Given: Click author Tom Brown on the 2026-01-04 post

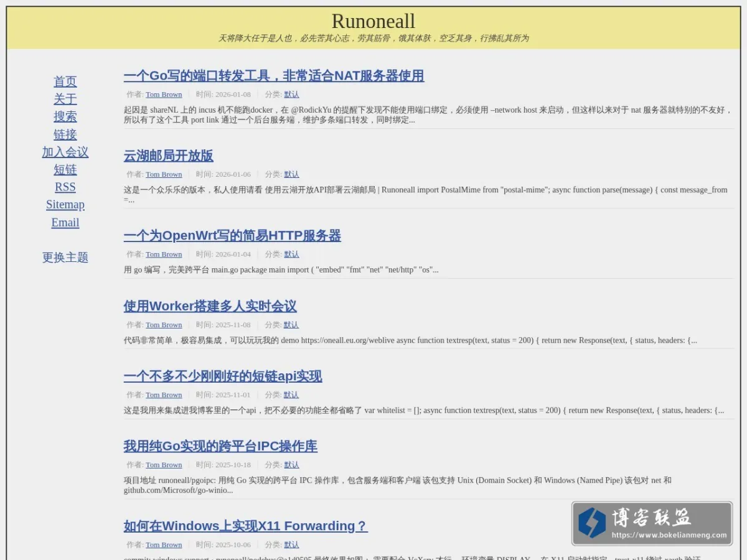Looking at the screenshot, I should 164,254.
